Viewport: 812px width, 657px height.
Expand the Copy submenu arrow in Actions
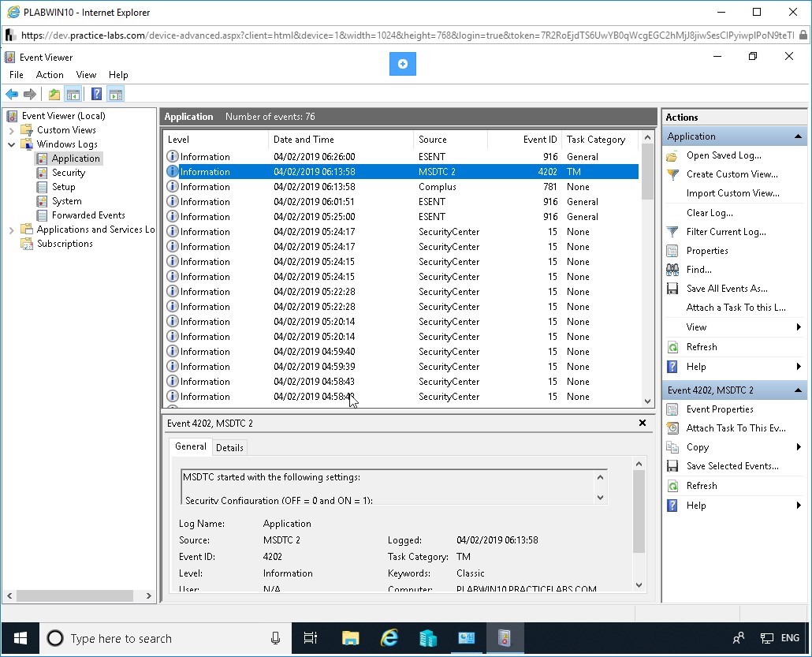coord(799,447)
